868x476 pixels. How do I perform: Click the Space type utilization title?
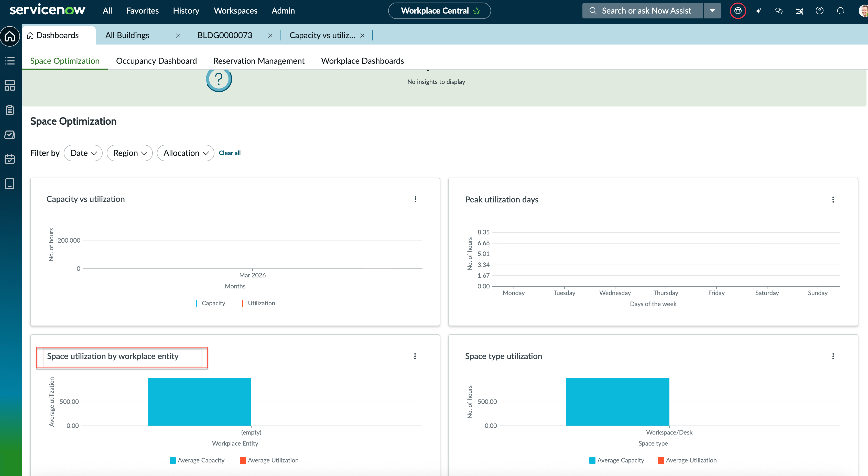pos(503,356)
